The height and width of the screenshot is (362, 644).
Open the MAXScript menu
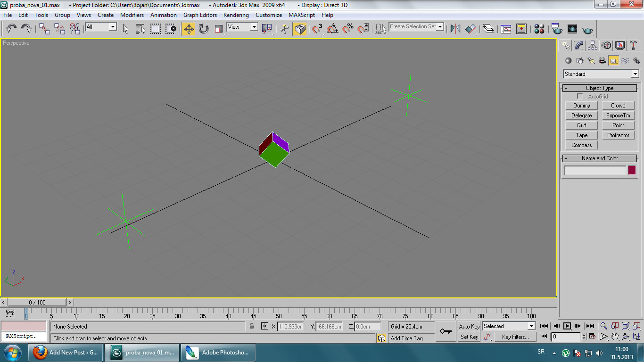pos(302,15)
